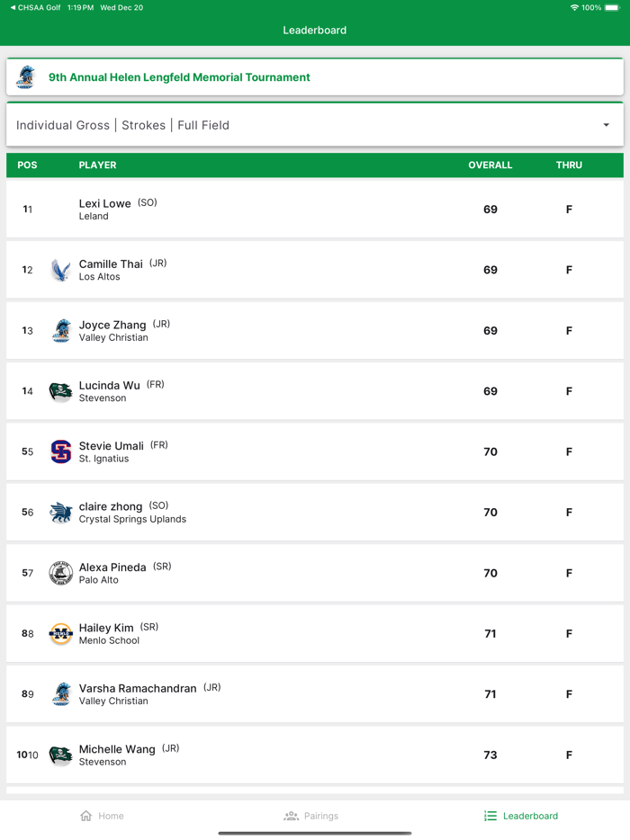This screenshot has width=630, height=840.
Task: Click the POS column header
Action: click(28, 165)
